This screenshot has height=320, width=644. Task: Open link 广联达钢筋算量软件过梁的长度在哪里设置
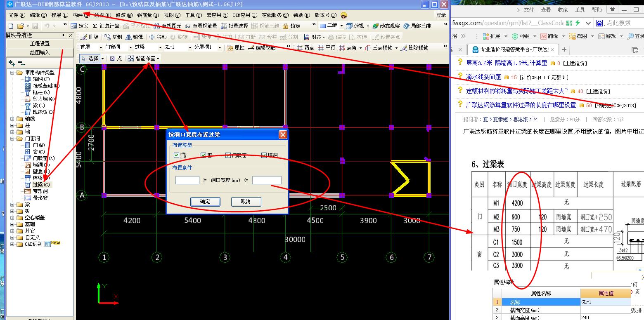(x=521, y=105)
